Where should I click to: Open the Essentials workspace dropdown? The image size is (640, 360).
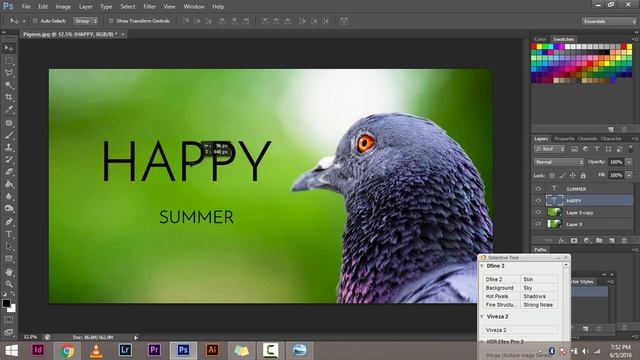609,21
